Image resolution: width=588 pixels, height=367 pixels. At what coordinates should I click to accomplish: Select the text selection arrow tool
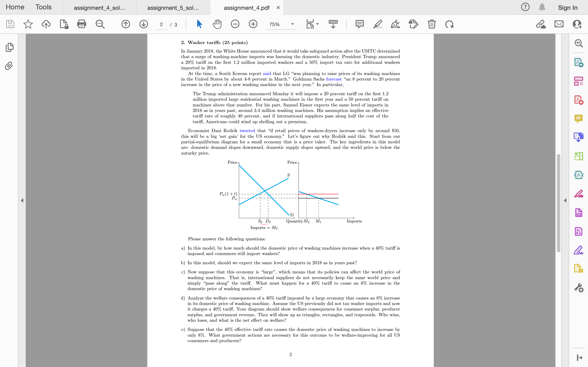coord(199,24)
